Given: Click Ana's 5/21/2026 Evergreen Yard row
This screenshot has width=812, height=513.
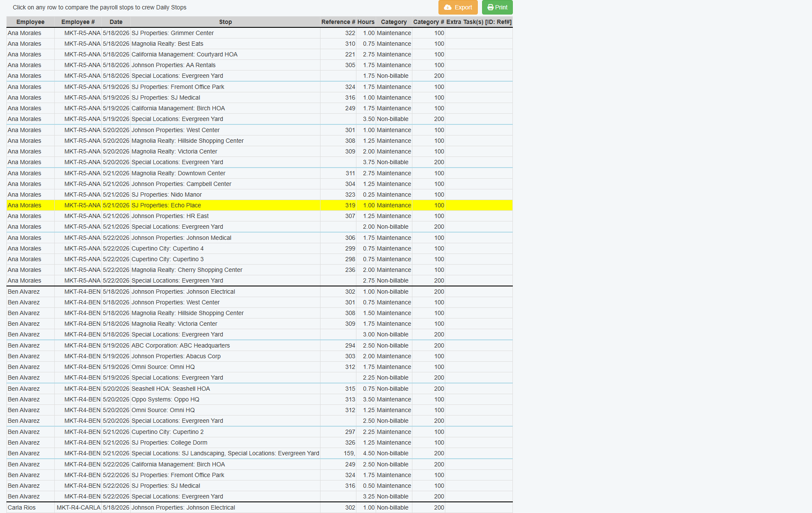Looking at the screenshot, I should [259, 227].
